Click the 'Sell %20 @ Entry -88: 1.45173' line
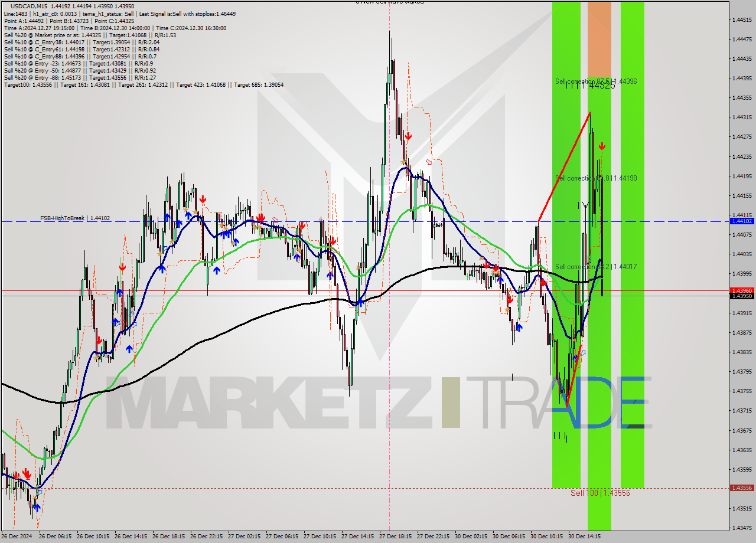The width and height of the screenshot is (756, 543). (x=80, y=77)
